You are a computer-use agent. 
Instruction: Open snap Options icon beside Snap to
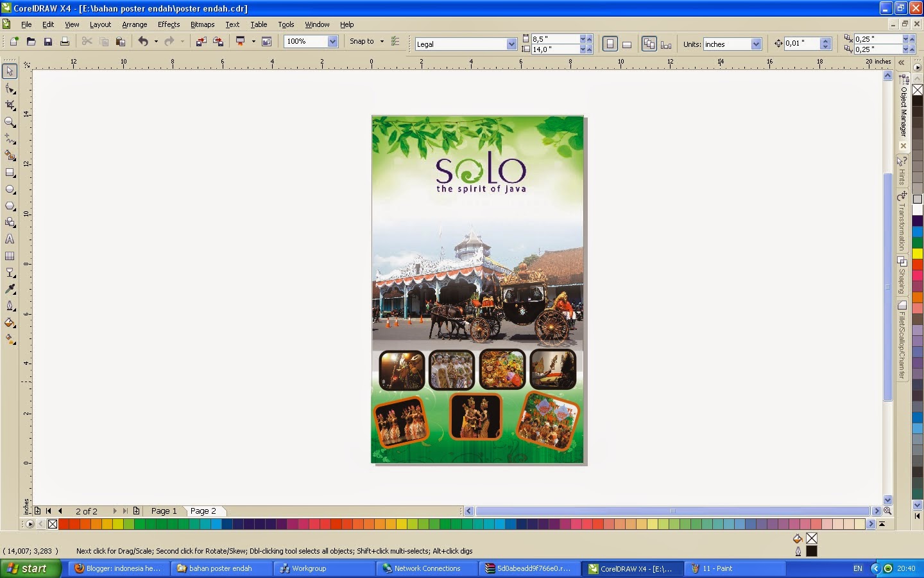[395, 41]
